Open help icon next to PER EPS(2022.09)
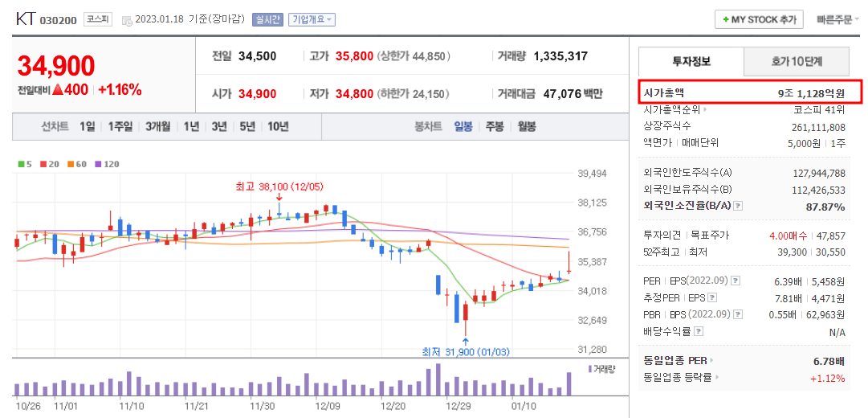The image size is (868, 418). [736, 281]
